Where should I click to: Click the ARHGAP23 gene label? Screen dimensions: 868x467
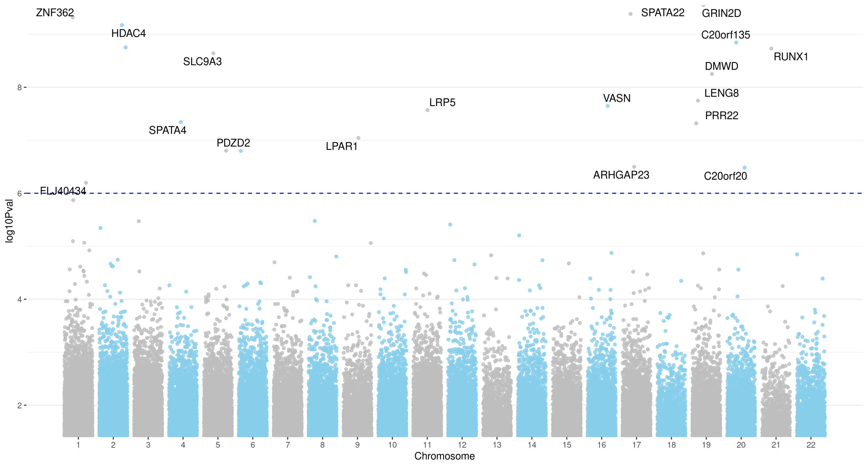click(621, 175)
